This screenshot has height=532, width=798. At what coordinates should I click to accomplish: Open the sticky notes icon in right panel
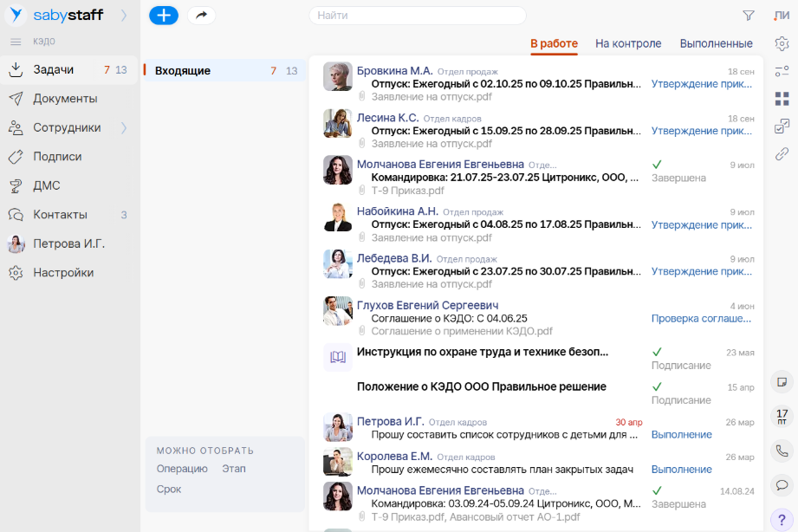click(782, 381)
